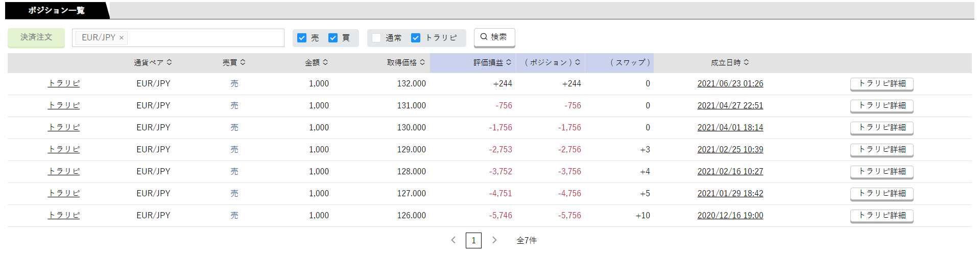Sort by 取得価格 column arrows
Image resolution: width=980 pixels, height=253 pixels.
(x=422, y=62)
